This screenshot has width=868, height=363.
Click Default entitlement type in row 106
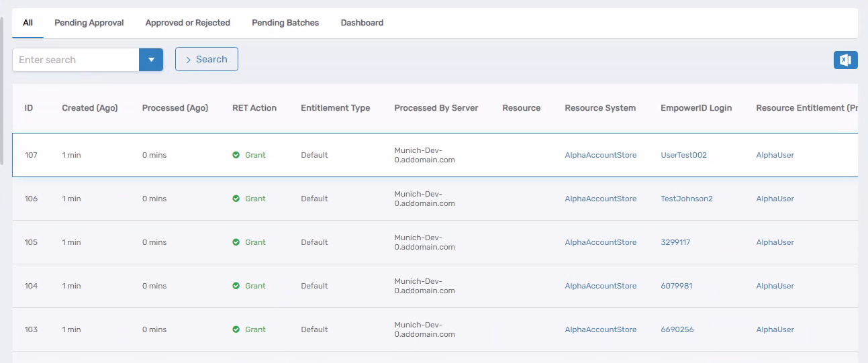314,199
